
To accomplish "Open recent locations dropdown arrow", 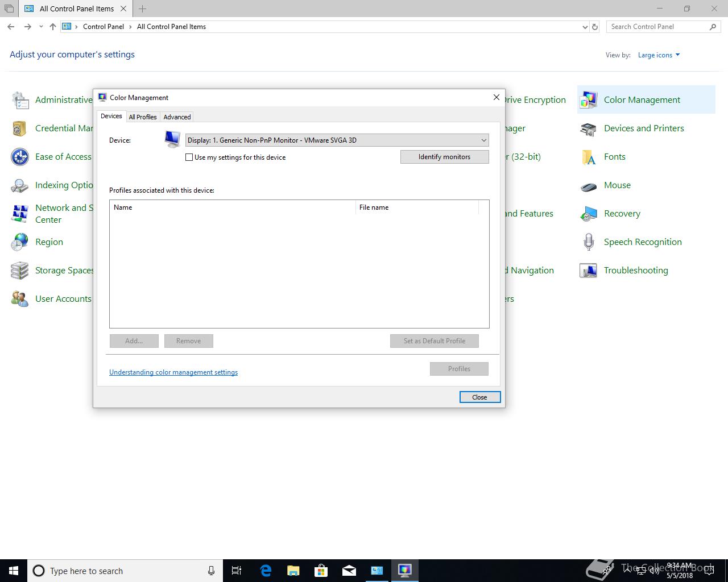I will coord(41,27).
